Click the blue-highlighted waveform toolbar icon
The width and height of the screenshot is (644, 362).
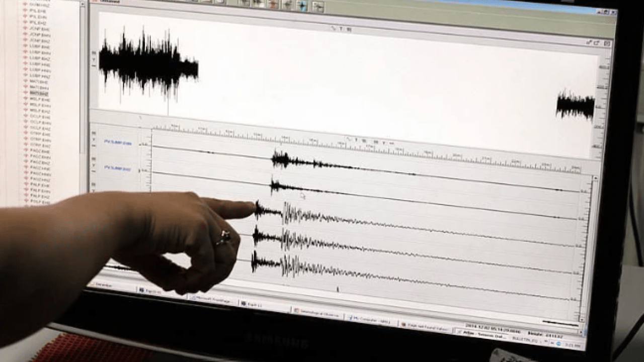click(302, 6)
